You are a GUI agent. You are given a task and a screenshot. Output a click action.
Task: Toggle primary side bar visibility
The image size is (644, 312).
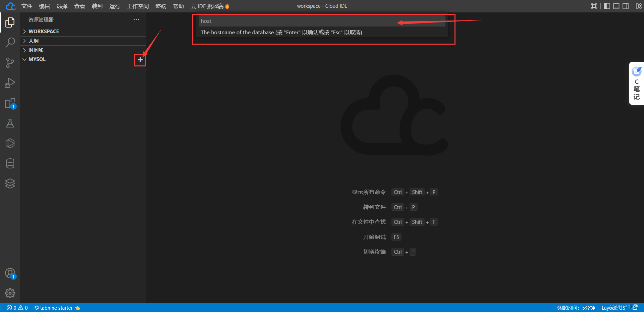pos(607,6)
